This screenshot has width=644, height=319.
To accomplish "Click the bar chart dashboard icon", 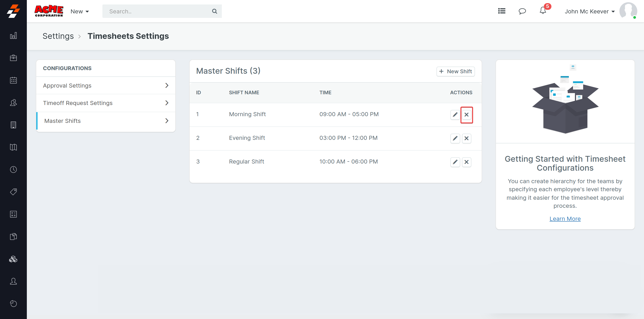I will pos(13,36).
